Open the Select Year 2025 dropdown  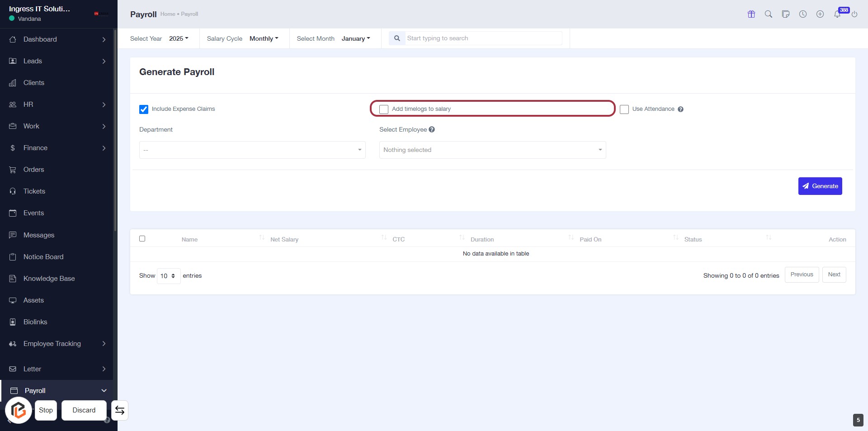click(179, 38)
